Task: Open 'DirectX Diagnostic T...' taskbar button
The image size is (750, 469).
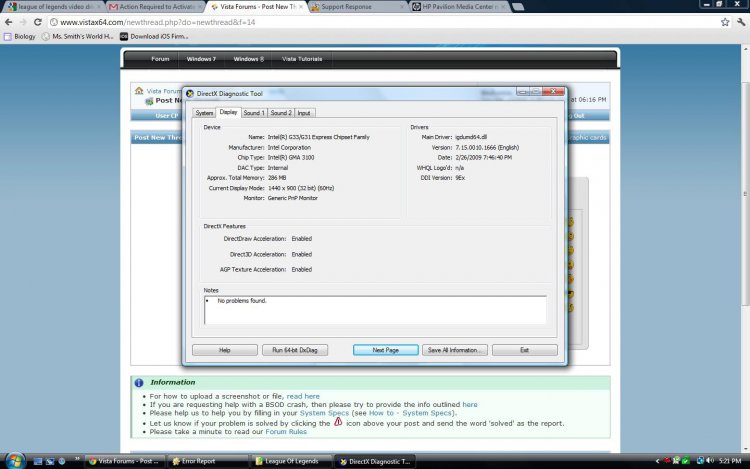Action: coord(375,461)
